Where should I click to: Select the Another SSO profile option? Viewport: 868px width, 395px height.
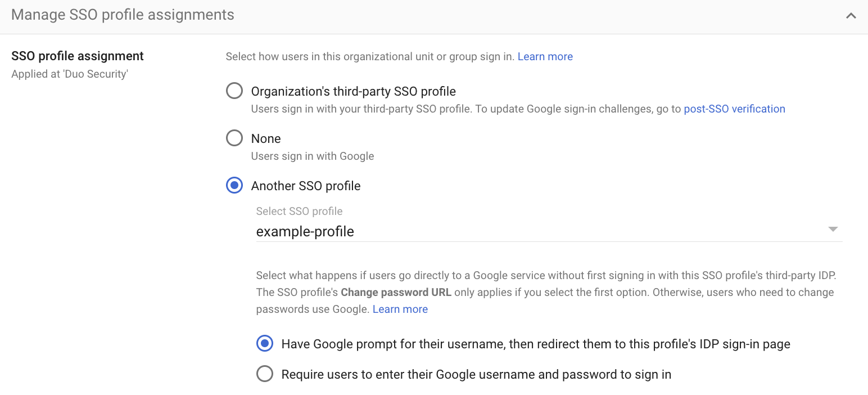234,185
